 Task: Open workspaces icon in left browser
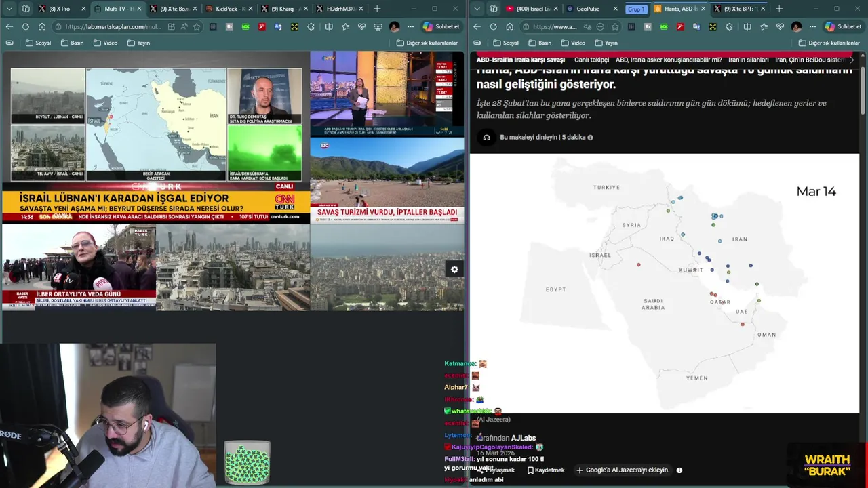tap(25, 9)
